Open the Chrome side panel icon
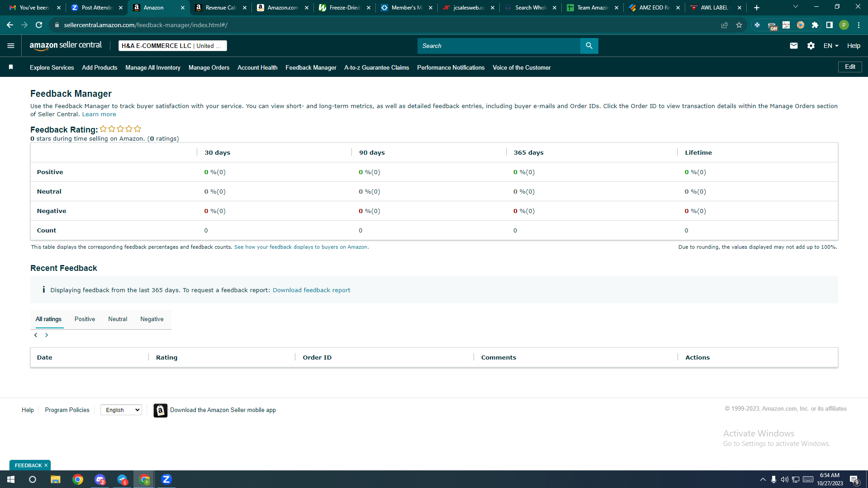This screenshot has width=868, height=488. tap(830, 25)
